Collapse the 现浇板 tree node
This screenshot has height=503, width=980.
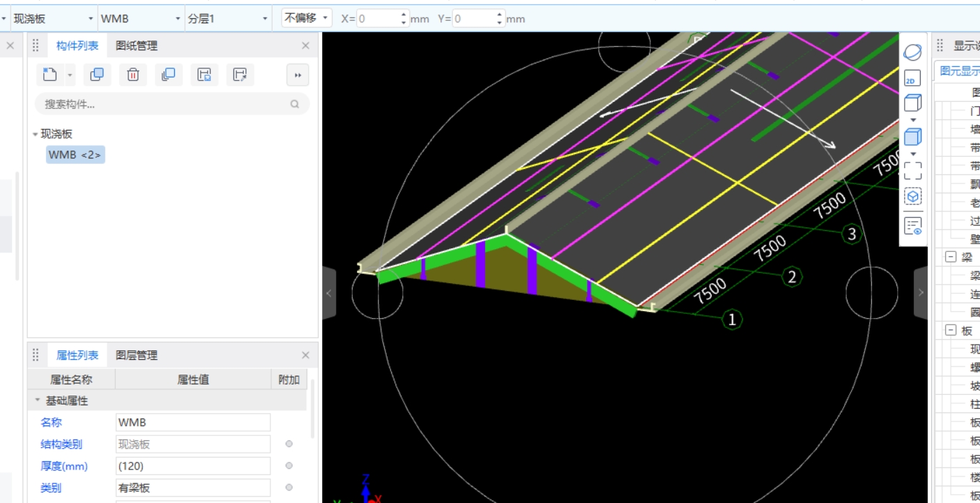click(x=35, y=134)
